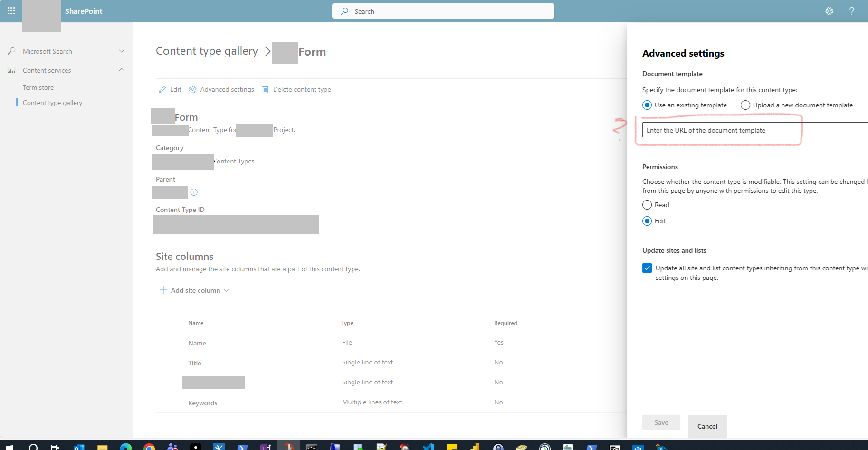The image size is (868, 450).
Task: Collapse the Content services chevron
Action: [x=122, y=70]
